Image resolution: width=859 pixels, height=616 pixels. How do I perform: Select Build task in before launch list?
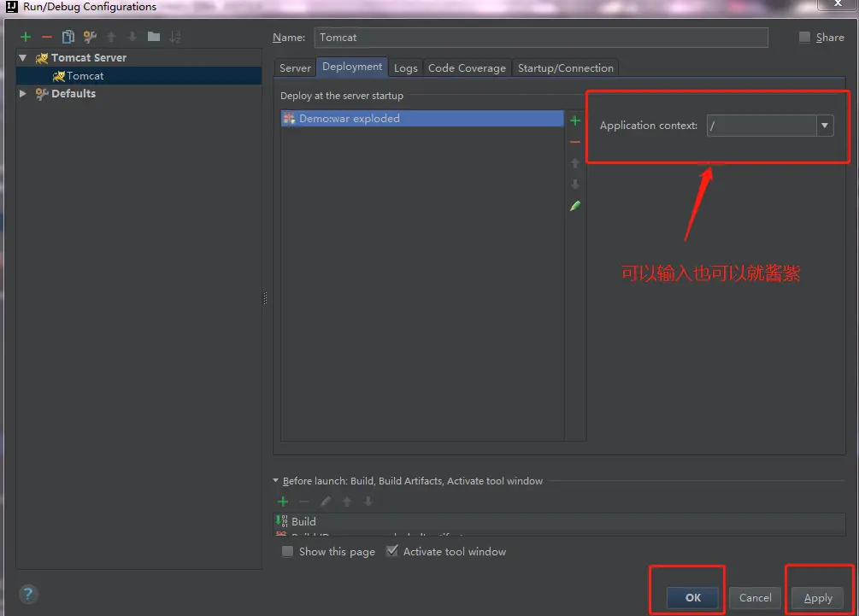click(x=559, y=521)
